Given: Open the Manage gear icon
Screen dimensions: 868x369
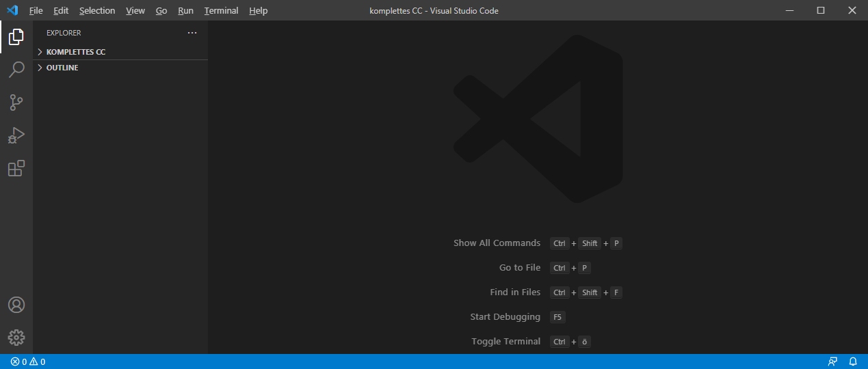Looking at the screenshot, I should coord(16,338).
